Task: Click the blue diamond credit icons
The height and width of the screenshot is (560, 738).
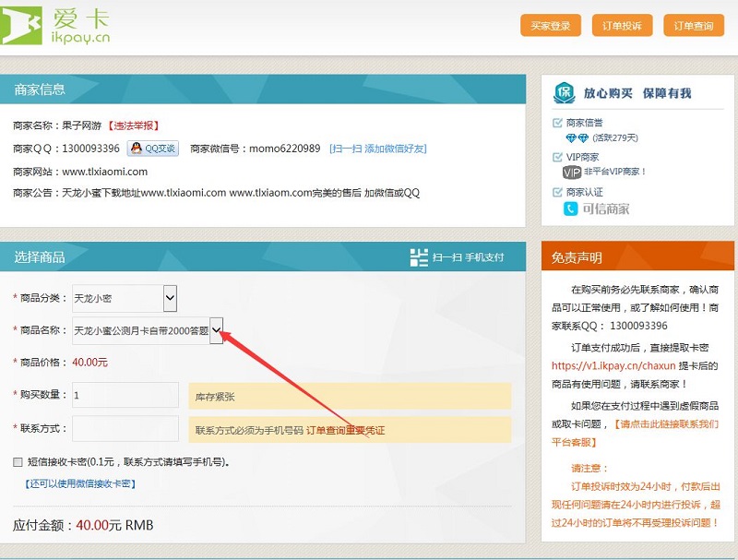Action: [576, 137]
